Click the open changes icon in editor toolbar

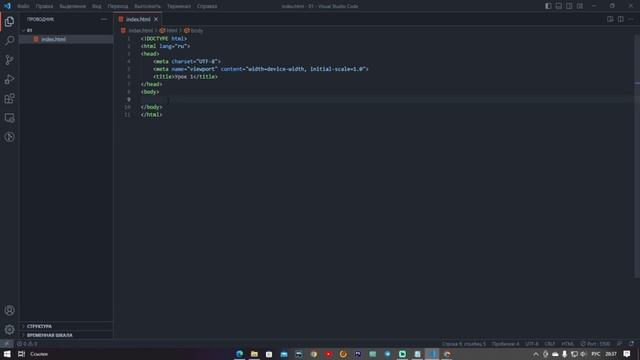point(610,19)
